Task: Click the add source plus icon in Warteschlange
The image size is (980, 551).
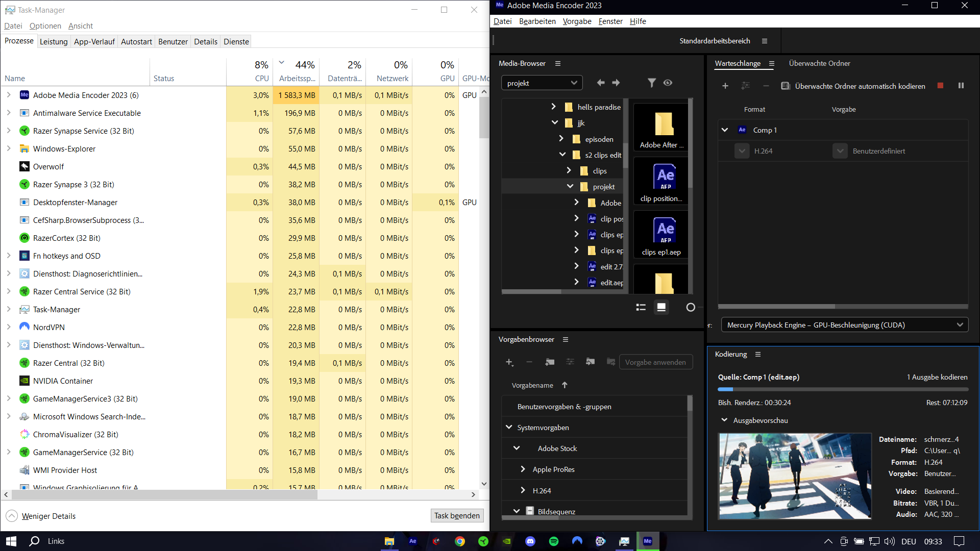Action: coord(725,86)
